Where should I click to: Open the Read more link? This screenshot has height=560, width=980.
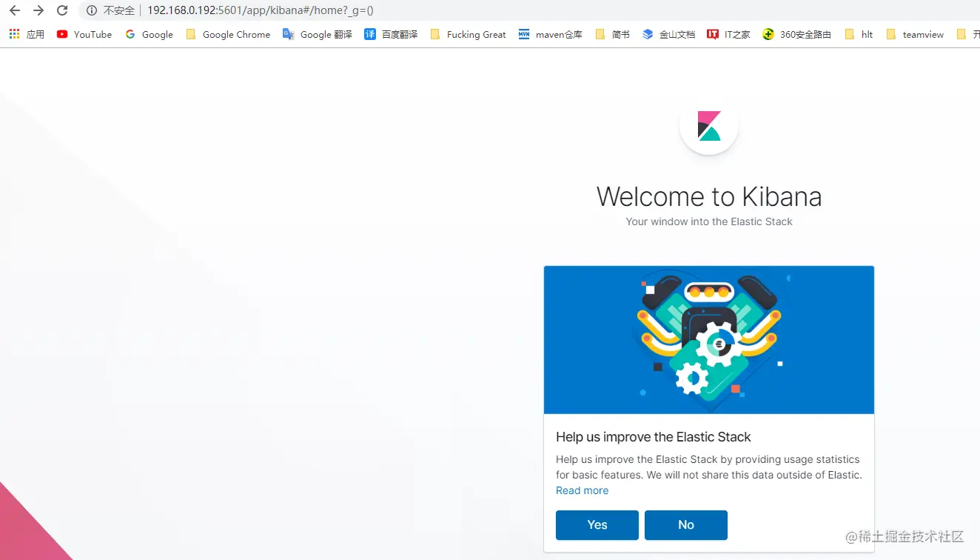pos(583,490)
